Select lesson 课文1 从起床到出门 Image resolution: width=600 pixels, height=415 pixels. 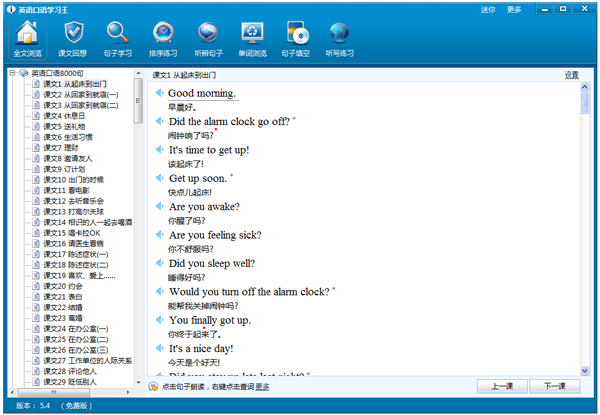tap(75, 84)
